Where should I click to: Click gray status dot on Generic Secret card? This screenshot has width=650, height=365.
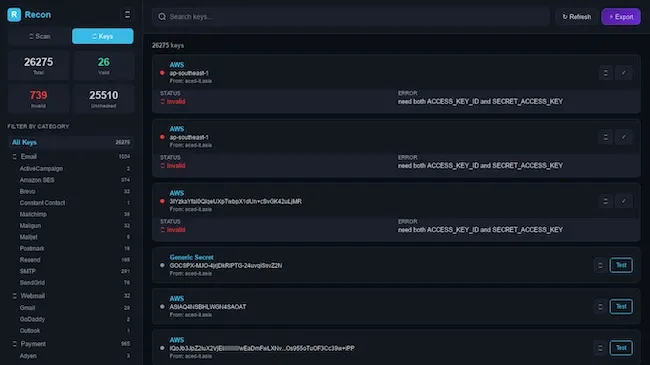(162, 265)
